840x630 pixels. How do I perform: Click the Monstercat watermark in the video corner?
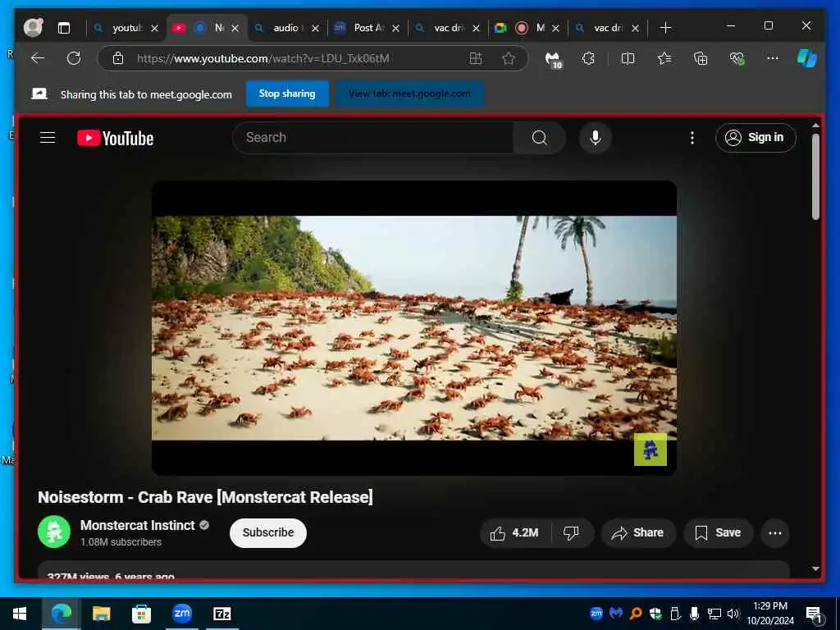[651, 450]
